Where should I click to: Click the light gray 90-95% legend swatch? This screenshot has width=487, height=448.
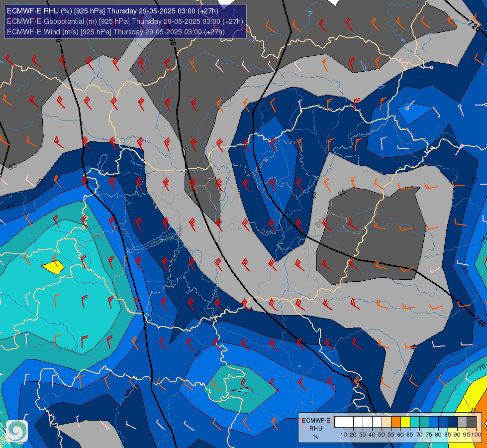tap(462, 422)
